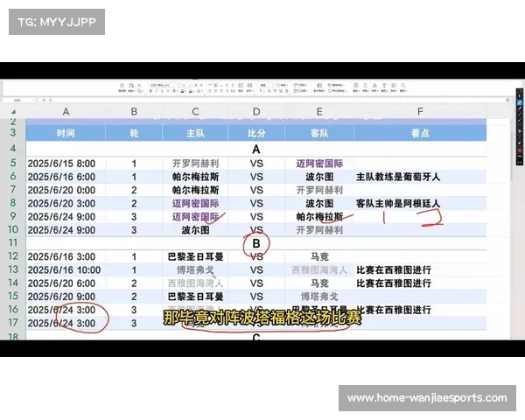Select the group B label cell
Screen dimensions: 525x420
point(256,243)
